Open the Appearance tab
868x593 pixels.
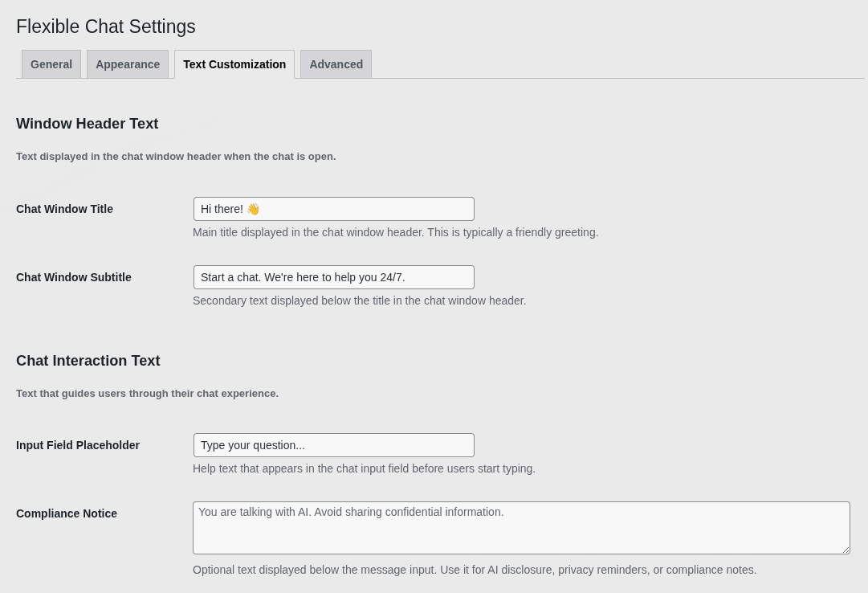[x=128, y=64]
